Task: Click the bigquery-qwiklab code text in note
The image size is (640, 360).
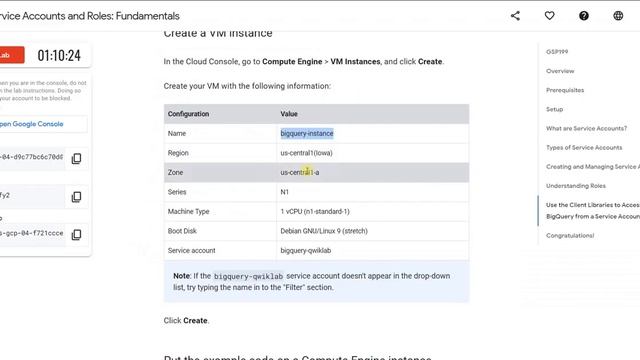Action: tap(248, 276)
